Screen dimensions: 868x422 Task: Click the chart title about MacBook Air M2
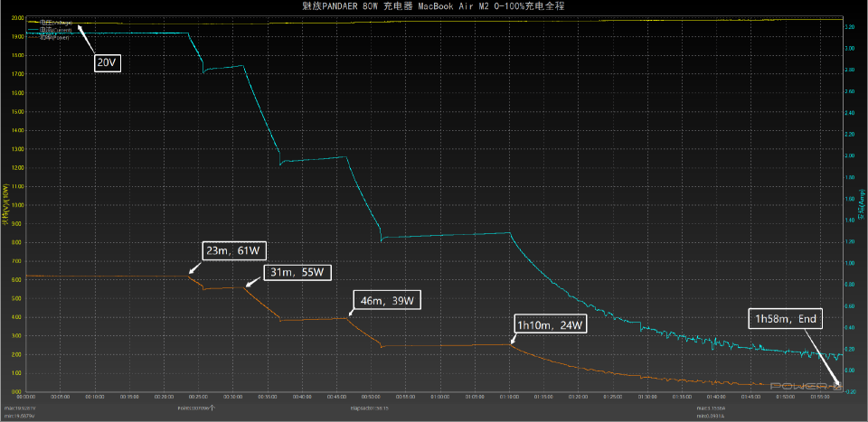coord(433,6)
